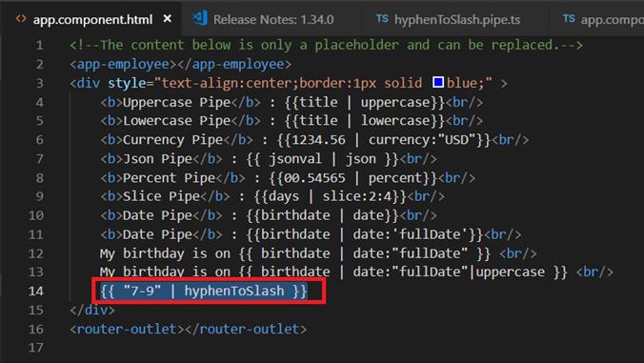The height and width of the screenshot is (363, 644).
Task: Close the app.component.html tab
Action: (167, 19)
